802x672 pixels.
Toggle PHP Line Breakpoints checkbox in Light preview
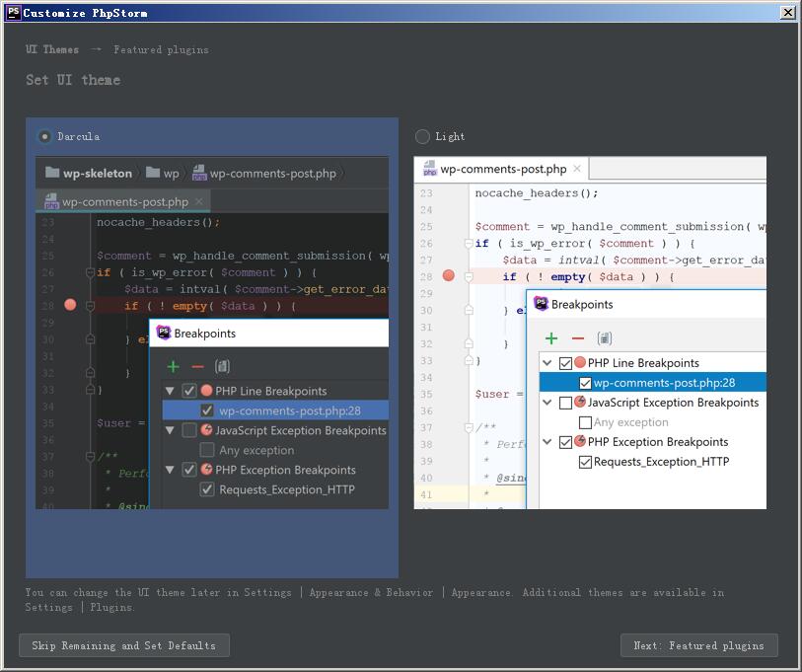point(565,363)
